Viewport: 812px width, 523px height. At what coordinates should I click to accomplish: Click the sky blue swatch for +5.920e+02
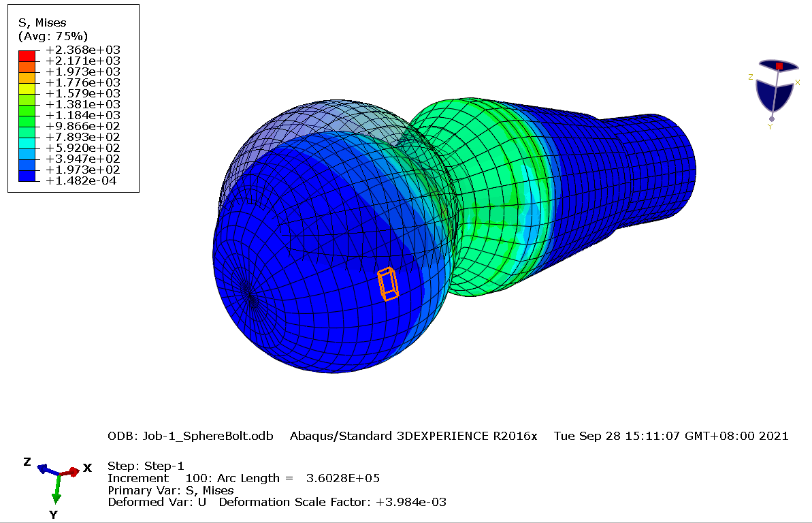[27, 154]
